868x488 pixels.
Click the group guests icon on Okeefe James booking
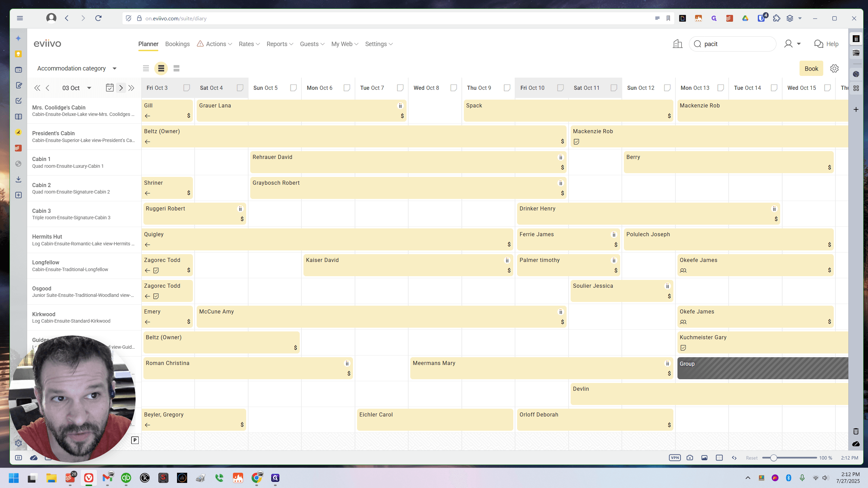[x=683, y=270]
